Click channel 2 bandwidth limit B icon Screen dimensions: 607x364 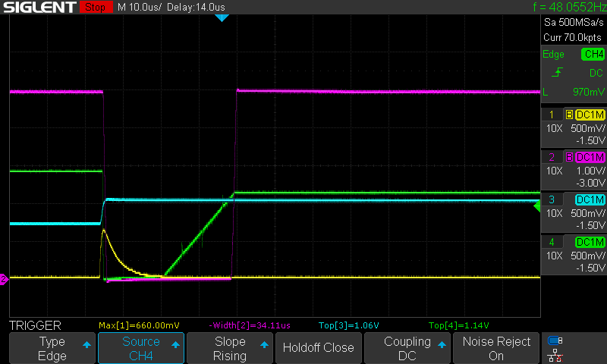[569, 157]
